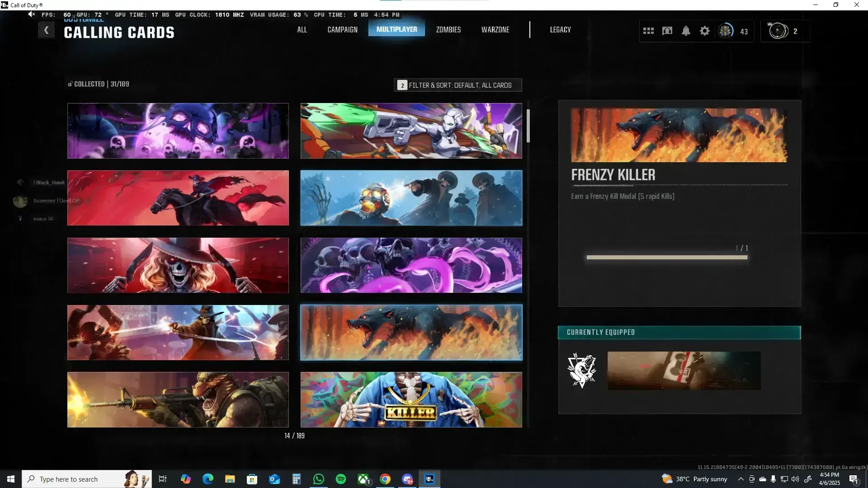Toggle the muted speaker icon in overlay
The width and height of the screenshot is (868, 488).
pyautogui.click(x=31, y=14)
